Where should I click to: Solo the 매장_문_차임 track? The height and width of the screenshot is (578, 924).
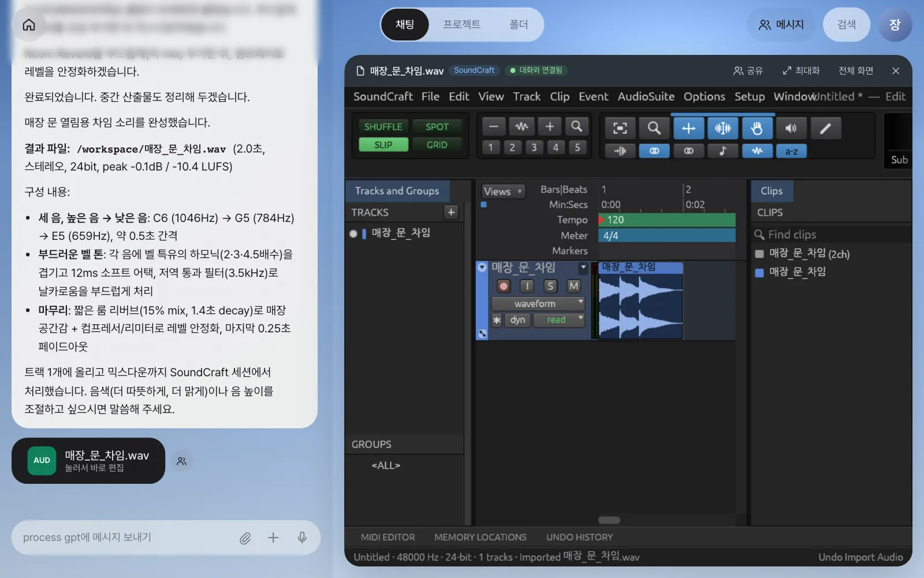point(550,286)
